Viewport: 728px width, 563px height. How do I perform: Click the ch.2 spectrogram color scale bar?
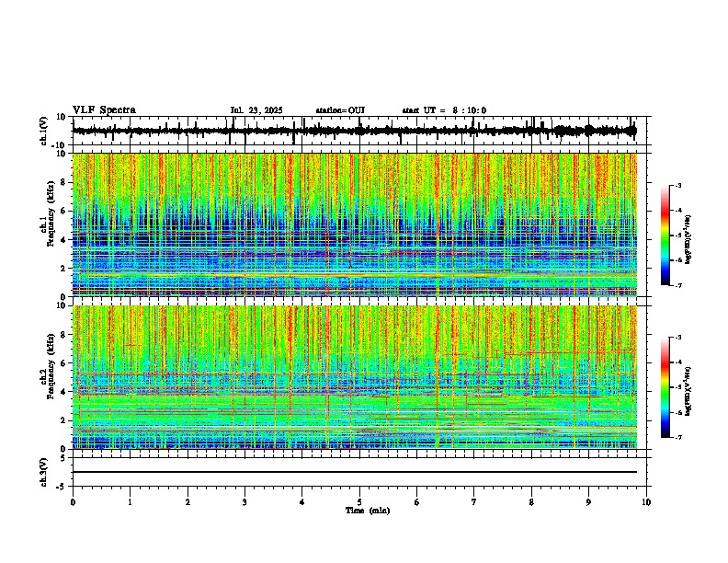pyautogui.click(x=665, y=387)
